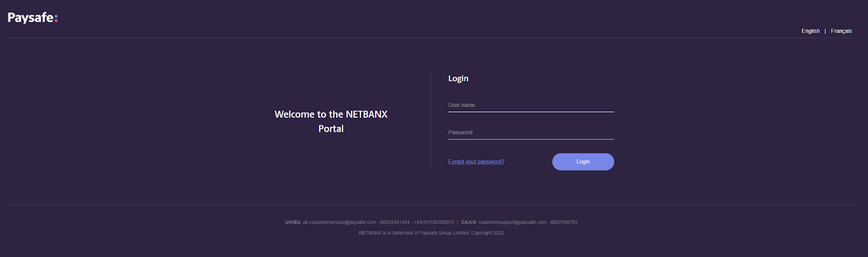
Task: Switch language to Français
Action: click(841, 31)
